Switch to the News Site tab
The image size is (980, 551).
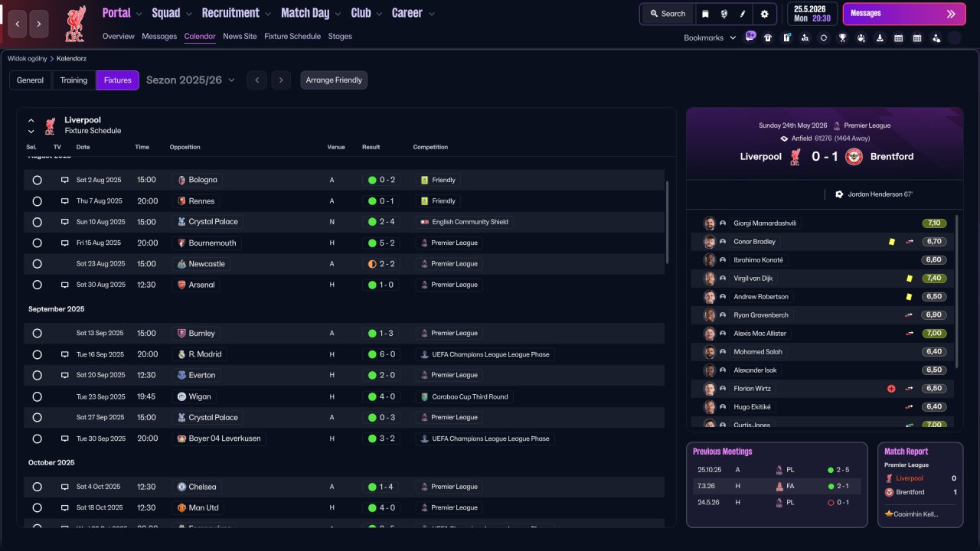[x=240, y=36]
